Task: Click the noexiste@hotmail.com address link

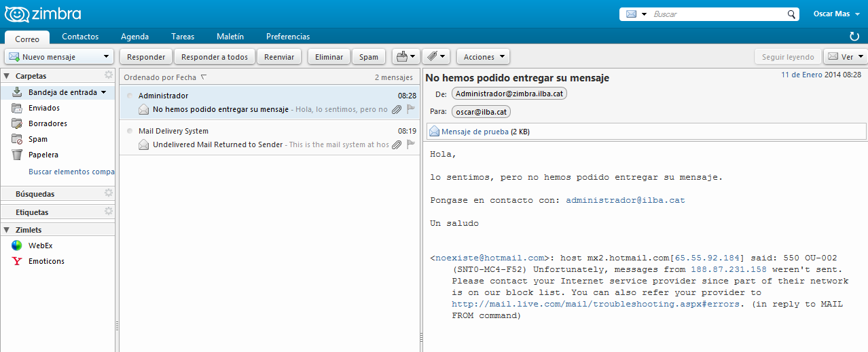Action: coord(490,258)
